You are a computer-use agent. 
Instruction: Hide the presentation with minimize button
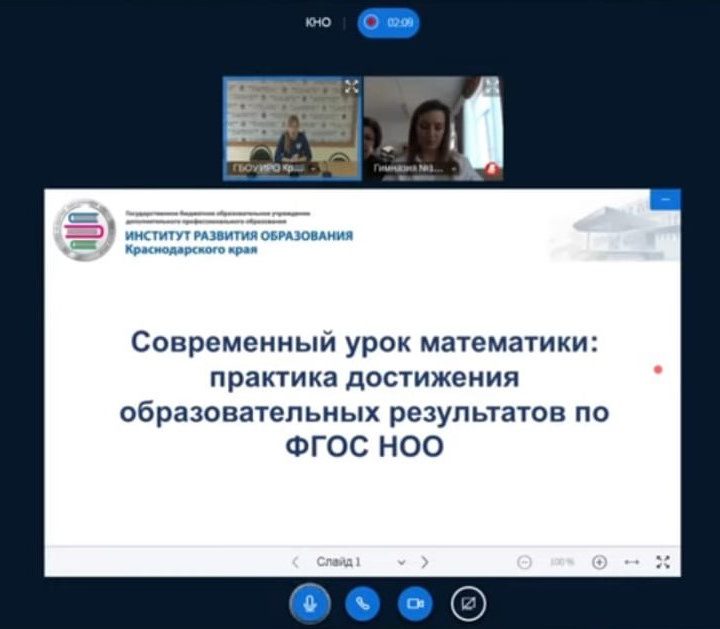(665, 200)
